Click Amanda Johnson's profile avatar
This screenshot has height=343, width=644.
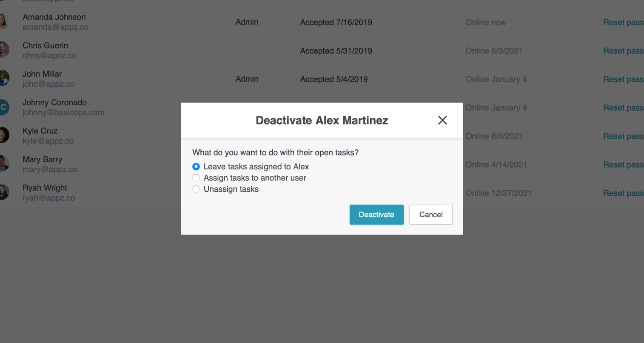pyautogui.click(x=3, y=22)
